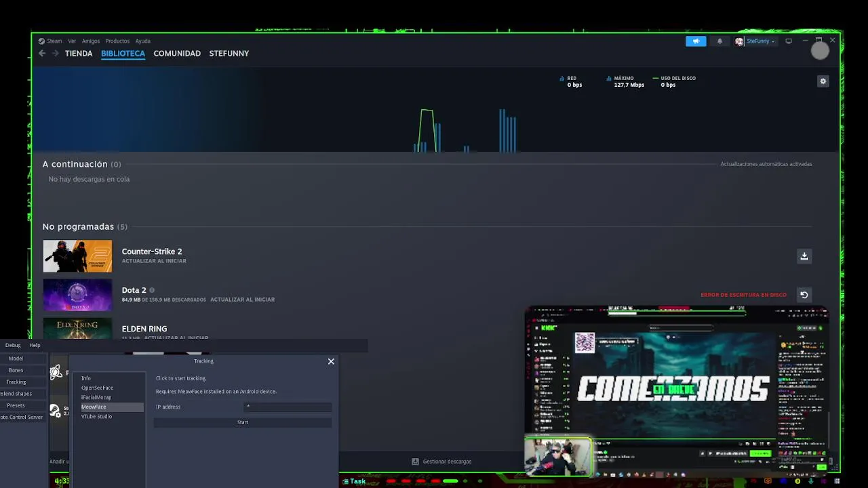Open the Debug menu
868x488 pixels.
[x=13, y=345]
